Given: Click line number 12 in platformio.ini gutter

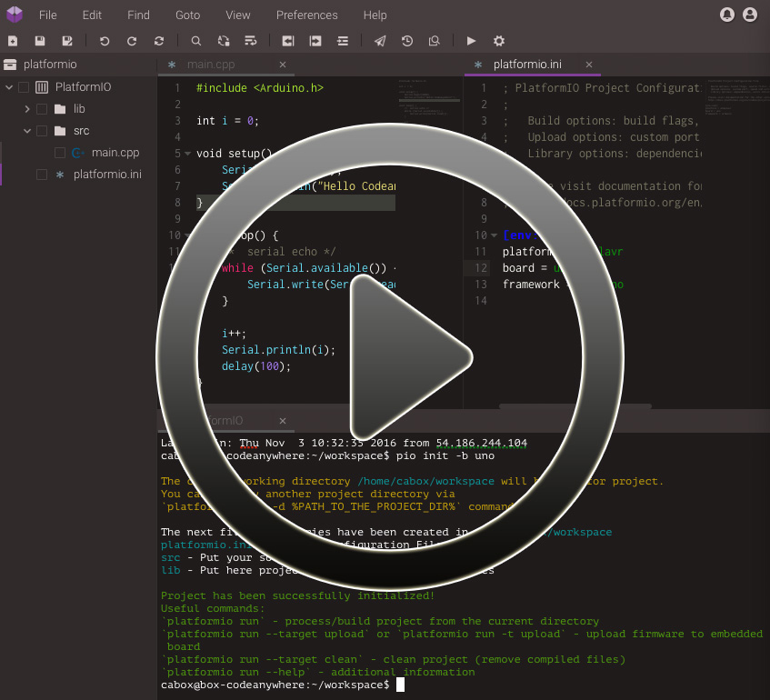Looking at the screenshot, I should (x=481, y=268).
